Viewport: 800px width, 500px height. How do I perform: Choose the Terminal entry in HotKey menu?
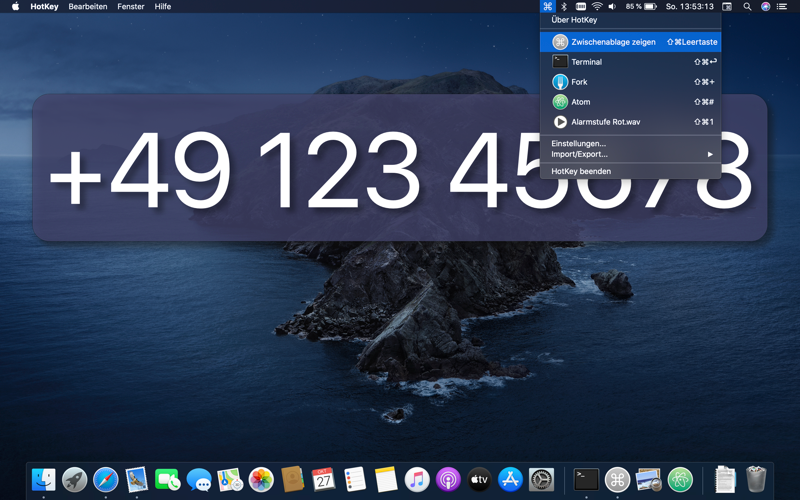coord(630,62)
